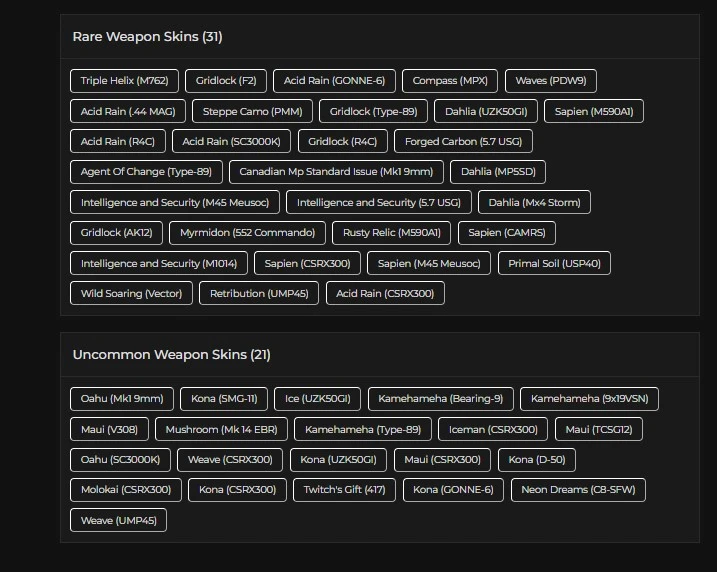The image size is (717, 572).
Task: Click the Uncommon Weapon Skins (21) heading
Action: [171, 355]
